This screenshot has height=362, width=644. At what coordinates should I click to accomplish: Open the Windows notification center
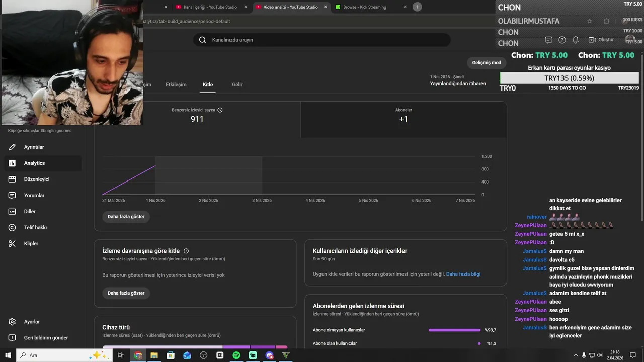coord(633,355)
